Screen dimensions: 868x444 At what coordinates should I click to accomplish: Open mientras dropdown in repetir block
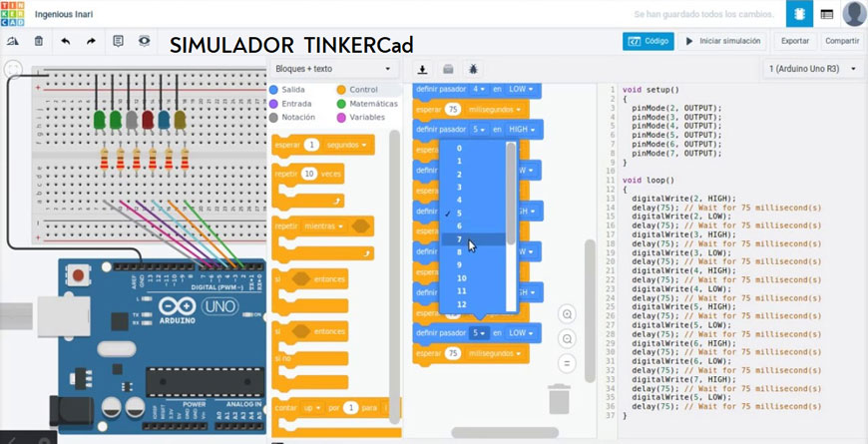click(325, 226)
